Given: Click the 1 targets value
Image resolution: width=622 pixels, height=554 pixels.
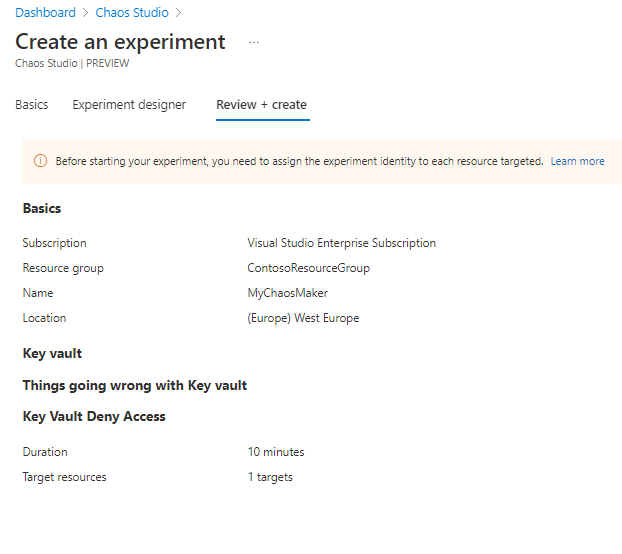Looking at the screenshot, I should click(270, 477).
